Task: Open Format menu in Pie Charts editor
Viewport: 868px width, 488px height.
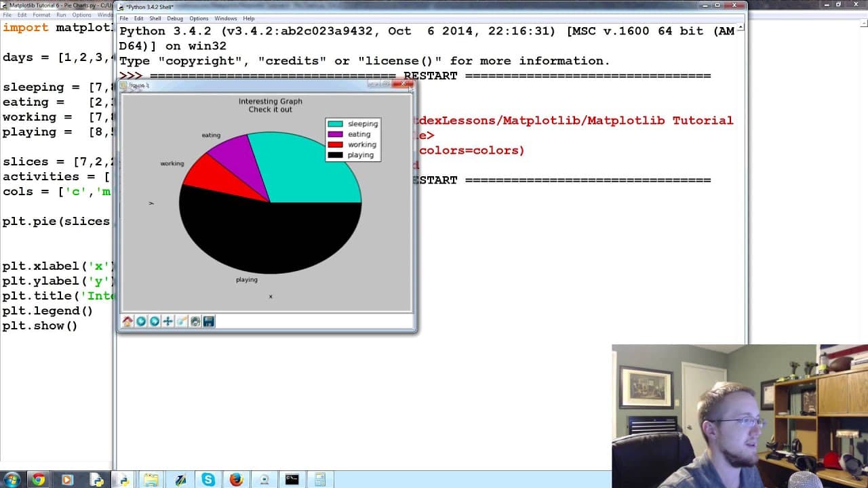Action: point(41,15)
